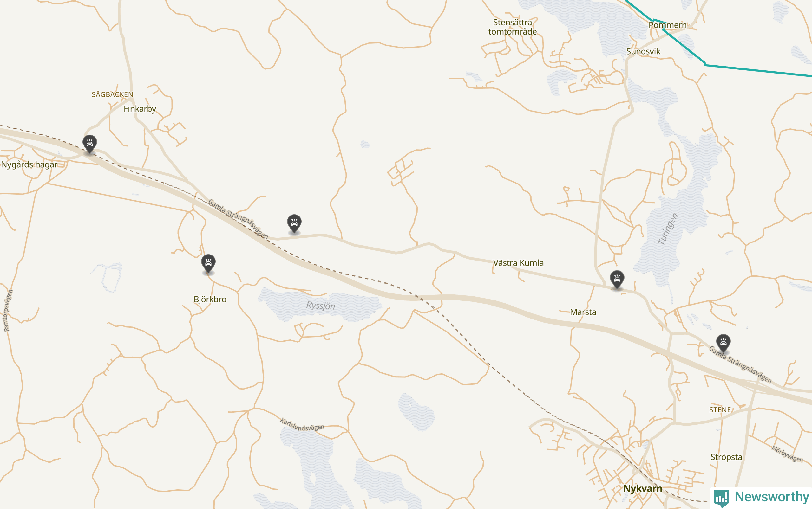Click the Newsworthy chart logo icon
The width and height of the screenshot is (812, 509).
click(721, 498)
